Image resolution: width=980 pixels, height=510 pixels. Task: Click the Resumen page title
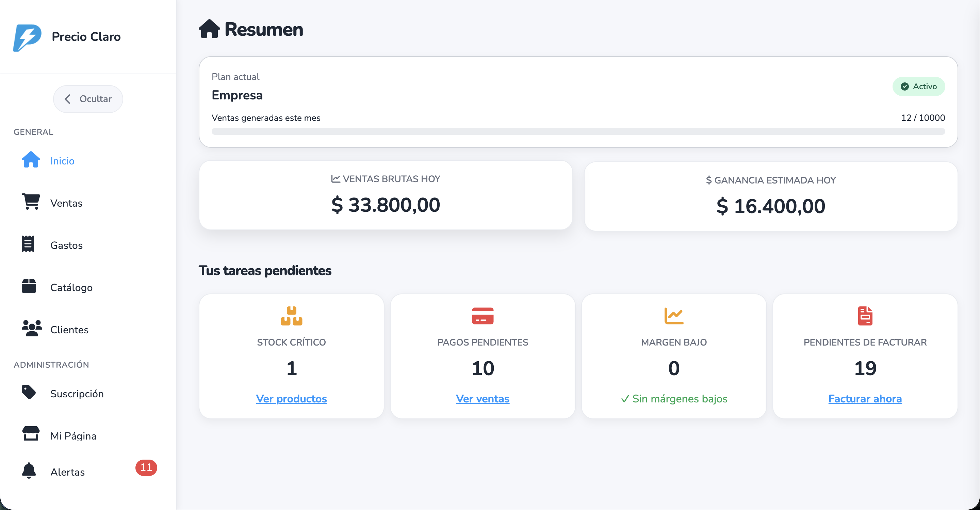[x=264, y=29]
